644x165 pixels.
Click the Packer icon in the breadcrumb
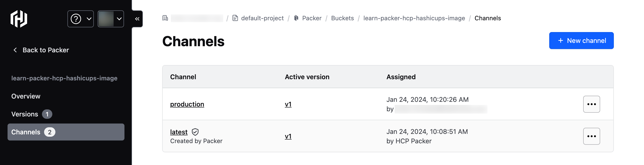296,18
